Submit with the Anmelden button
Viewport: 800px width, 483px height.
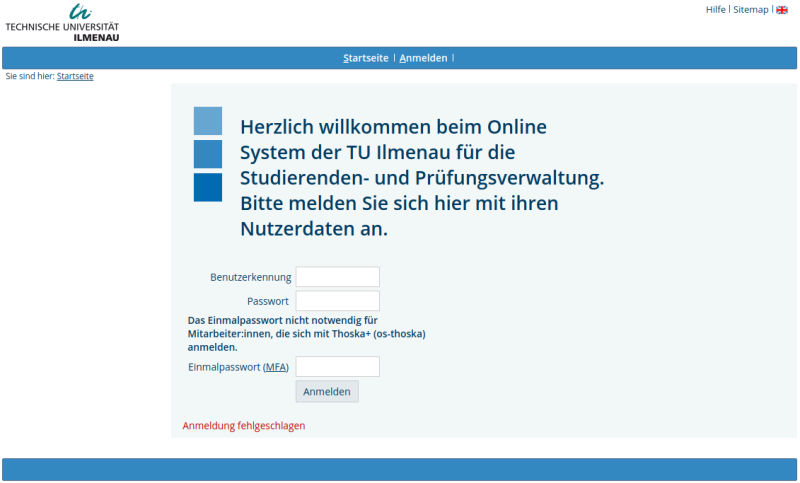coord(327,392)
